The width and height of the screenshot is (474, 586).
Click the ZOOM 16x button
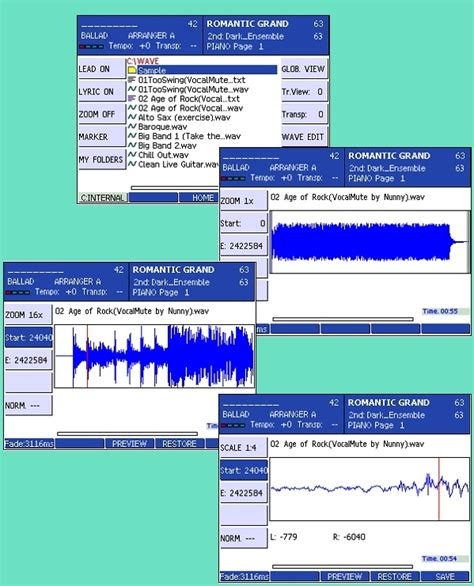[28, 315]
